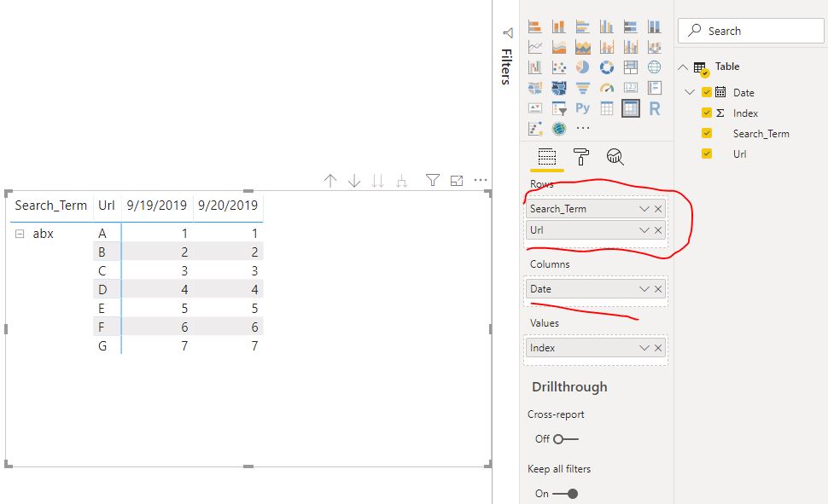
Task: Collapse the Table node in Fields
Action: coord(683,67)
